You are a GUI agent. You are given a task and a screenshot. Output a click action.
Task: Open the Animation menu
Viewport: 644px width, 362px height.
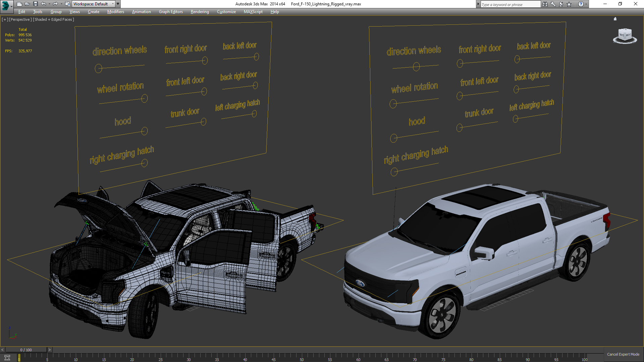tap(141, 12)
